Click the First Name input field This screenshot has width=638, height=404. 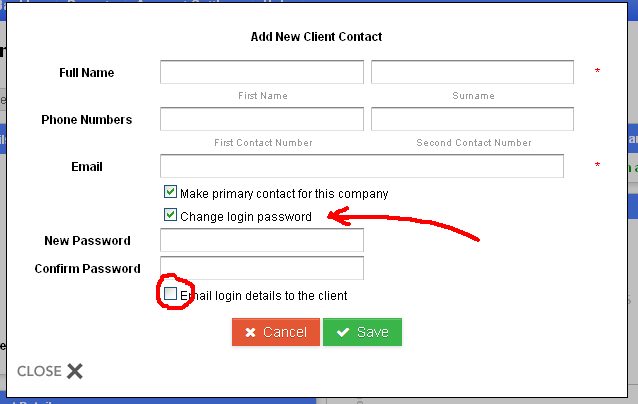coord(261,72)
